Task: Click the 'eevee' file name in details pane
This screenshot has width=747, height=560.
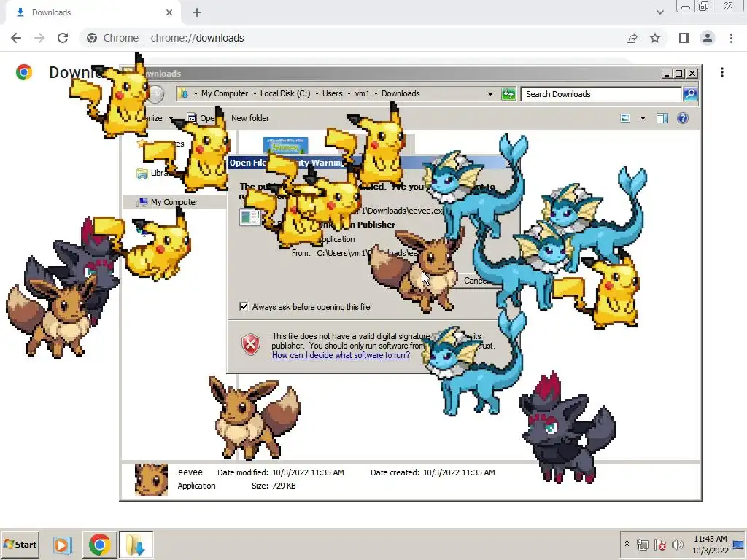Action: pyautogui.click(x=190, y=472)
